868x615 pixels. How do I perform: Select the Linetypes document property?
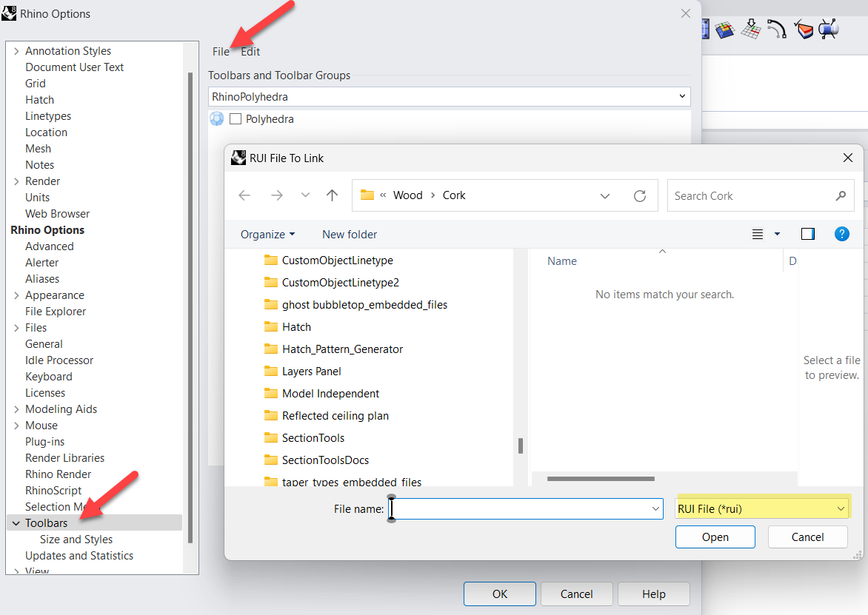48,116
